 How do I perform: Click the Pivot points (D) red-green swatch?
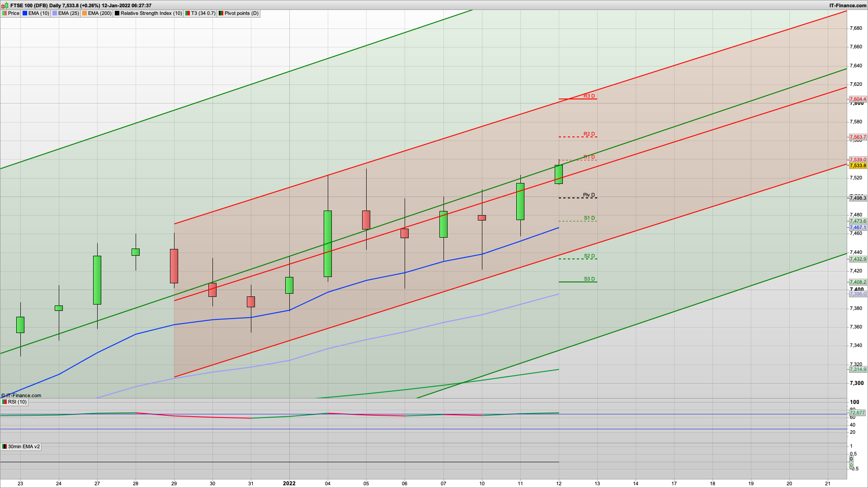[x=221, y=13]
